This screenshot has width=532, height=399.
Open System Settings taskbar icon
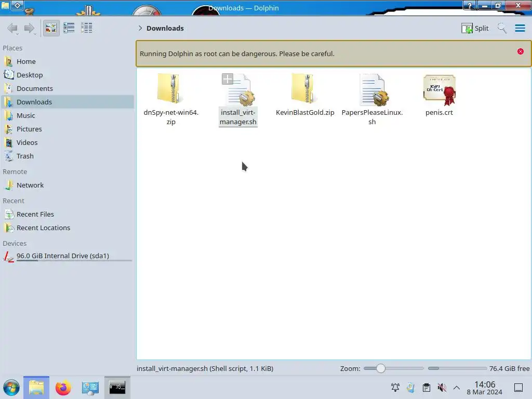[90, 388]
